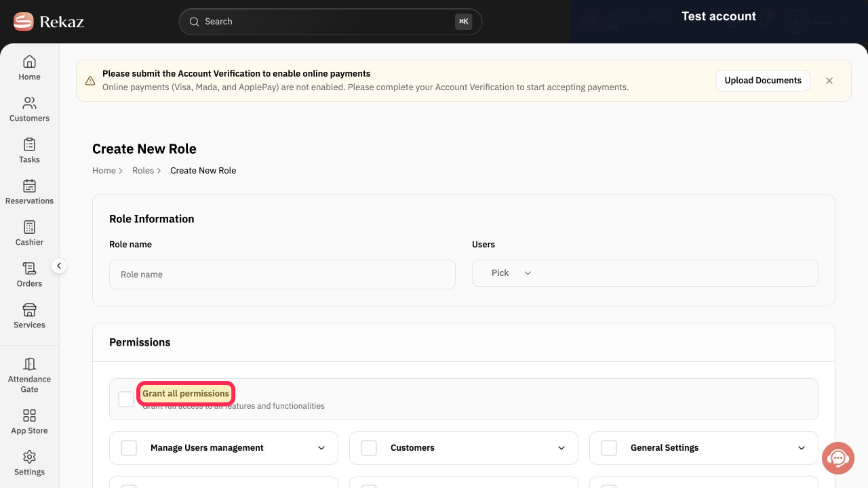This screenshot has height=488, width=868.
Task: Open the Services store icon
Action: coord(29,310)
